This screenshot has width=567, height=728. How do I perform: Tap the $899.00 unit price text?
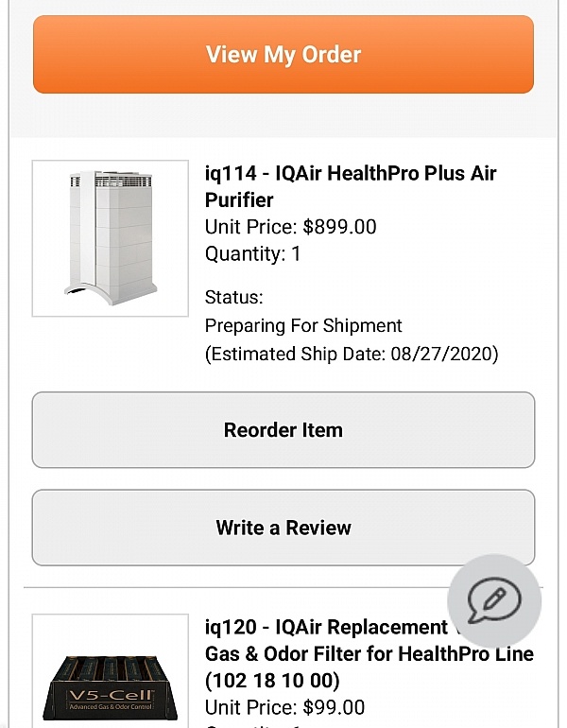click(339, 227)
